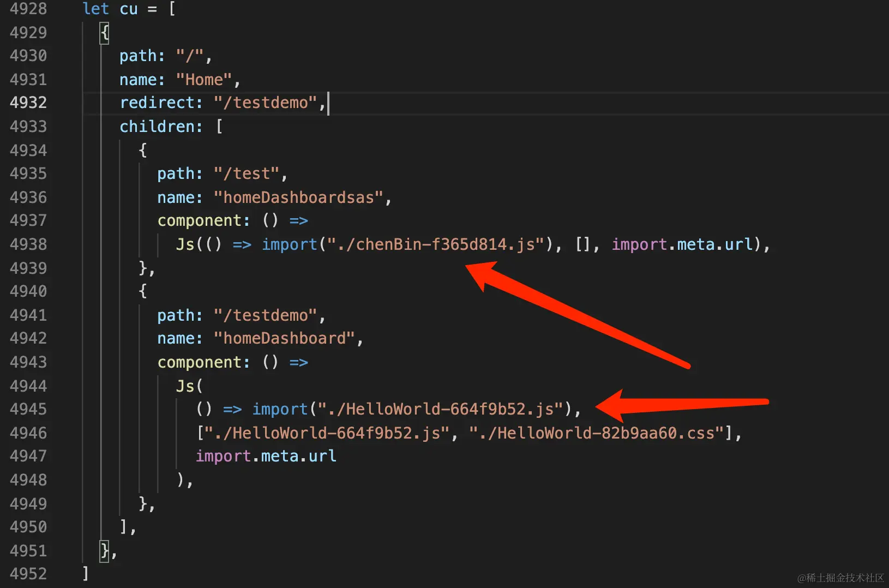This screenshot has width=889, height=588.
Task: Click the "homeDashboard" name string on line 4942
Action: tap(285, 338)
